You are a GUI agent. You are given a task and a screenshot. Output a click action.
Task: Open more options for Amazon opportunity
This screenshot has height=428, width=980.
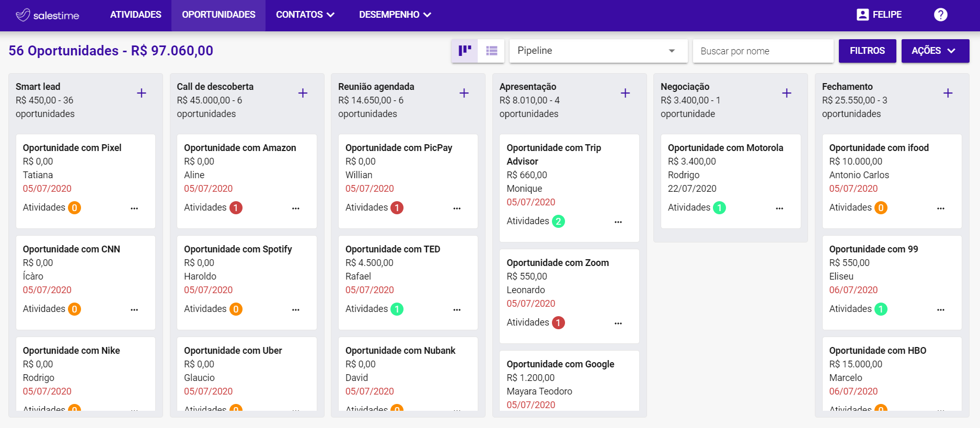pos(296,208)
